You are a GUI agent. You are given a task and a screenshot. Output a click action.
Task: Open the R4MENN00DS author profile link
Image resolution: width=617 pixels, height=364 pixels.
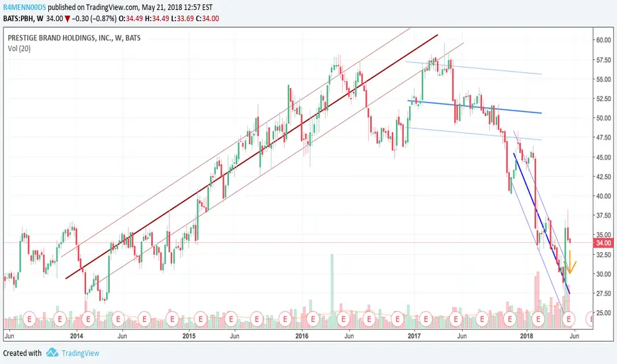coord(24,7)
